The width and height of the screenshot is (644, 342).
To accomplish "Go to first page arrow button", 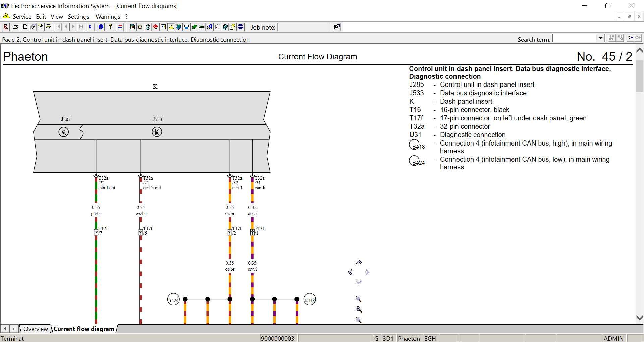I will 58,27.
